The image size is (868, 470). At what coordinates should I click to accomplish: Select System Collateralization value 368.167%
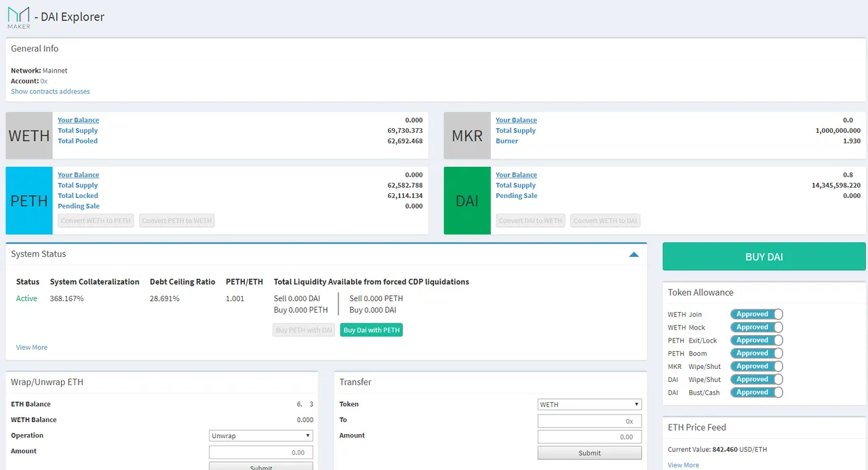(67, 298)
